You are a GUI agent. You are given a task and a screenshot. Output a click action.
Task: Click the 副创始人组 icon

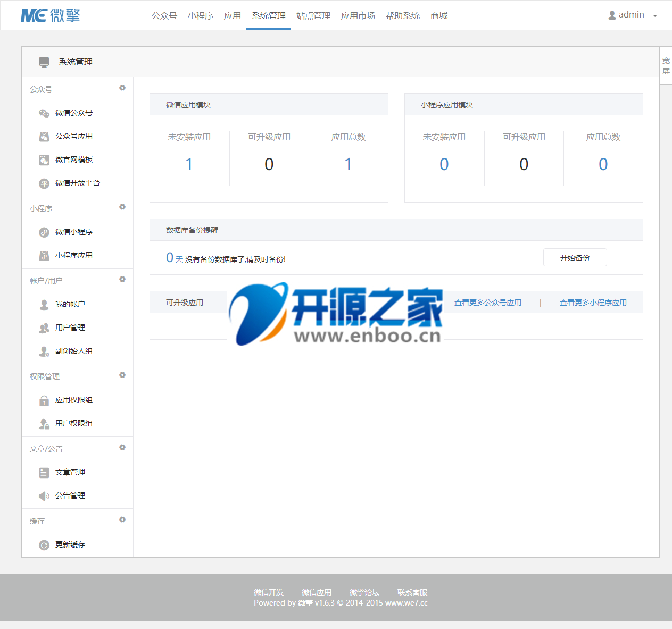tap(44, 351)
